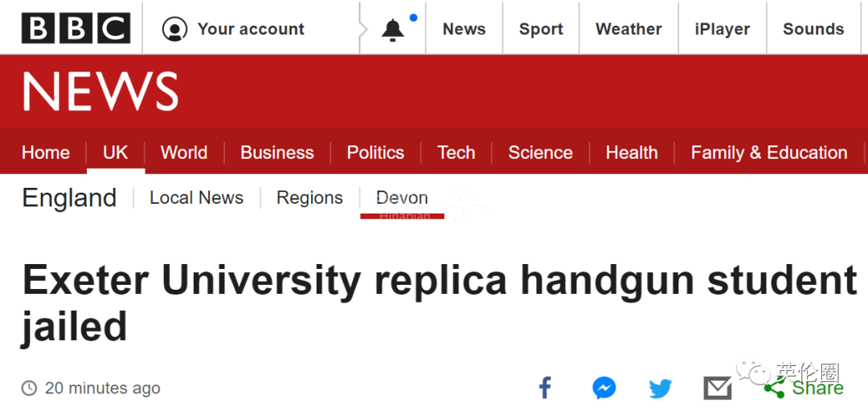The height and width of the screenshot is (411, 868).
Task: Click the red NEWS banner logo
Action: (100, 91)
